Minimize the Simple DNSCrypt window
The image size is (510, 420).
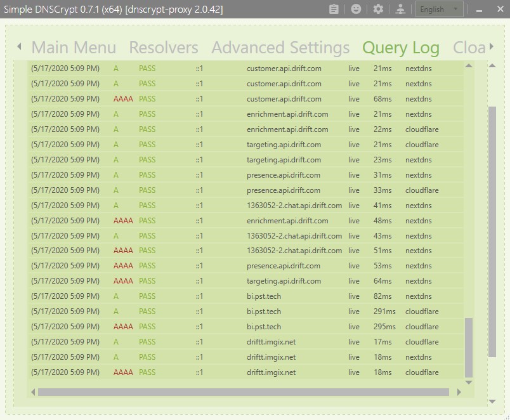tap(479, 10)
